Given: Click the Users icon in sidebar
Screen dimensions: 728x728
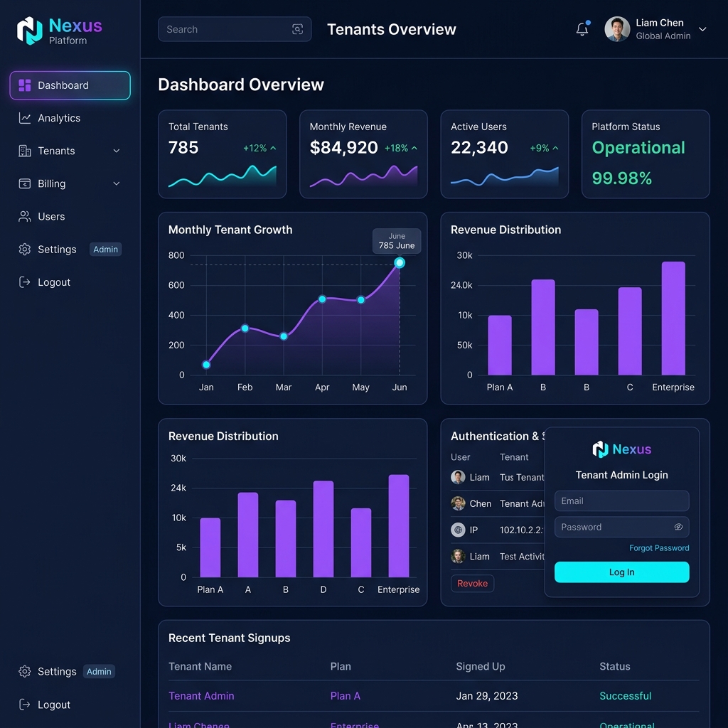Looking at the screenshot, I should [25, 216].
